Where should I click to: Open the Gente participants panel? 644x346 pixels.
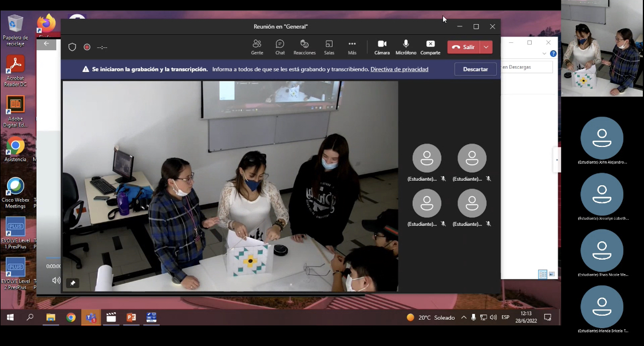point(257,47)
